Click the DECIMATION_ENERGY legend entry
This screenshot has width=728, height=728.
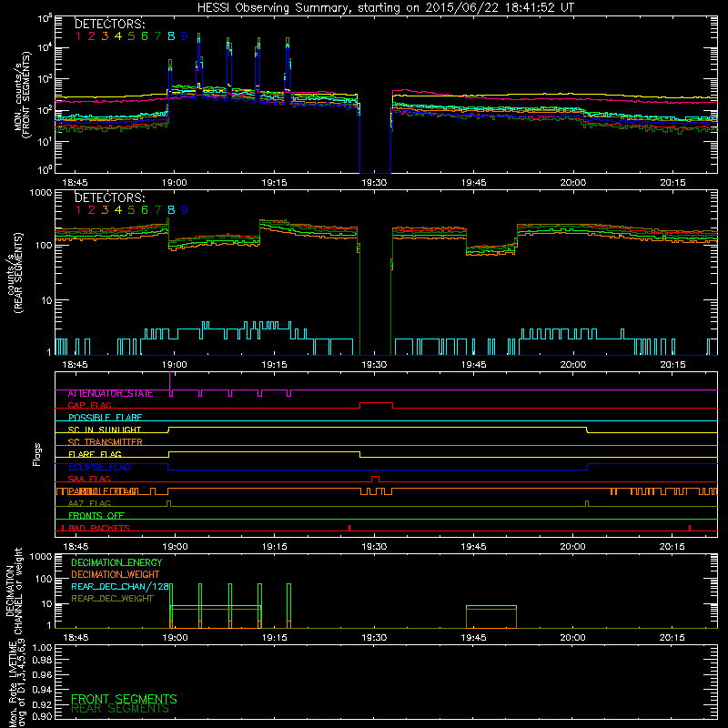click(116, 562)
